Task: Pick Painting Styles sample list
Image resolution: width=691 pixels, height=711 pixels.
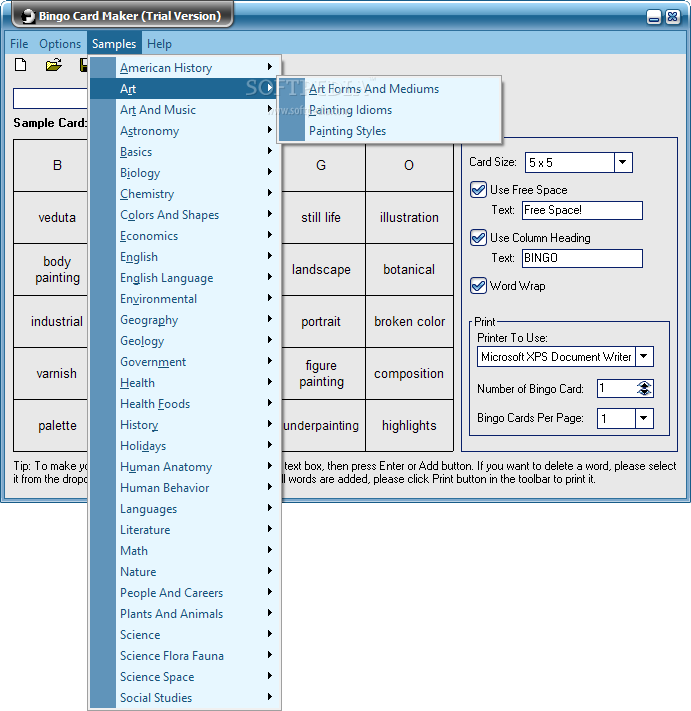Action: click(x=347, y=131)
